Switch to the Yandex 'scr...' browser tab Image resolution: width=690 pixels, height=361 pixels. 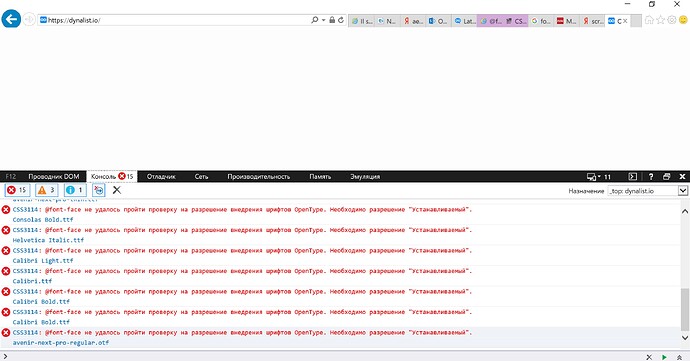pos(592,21)
